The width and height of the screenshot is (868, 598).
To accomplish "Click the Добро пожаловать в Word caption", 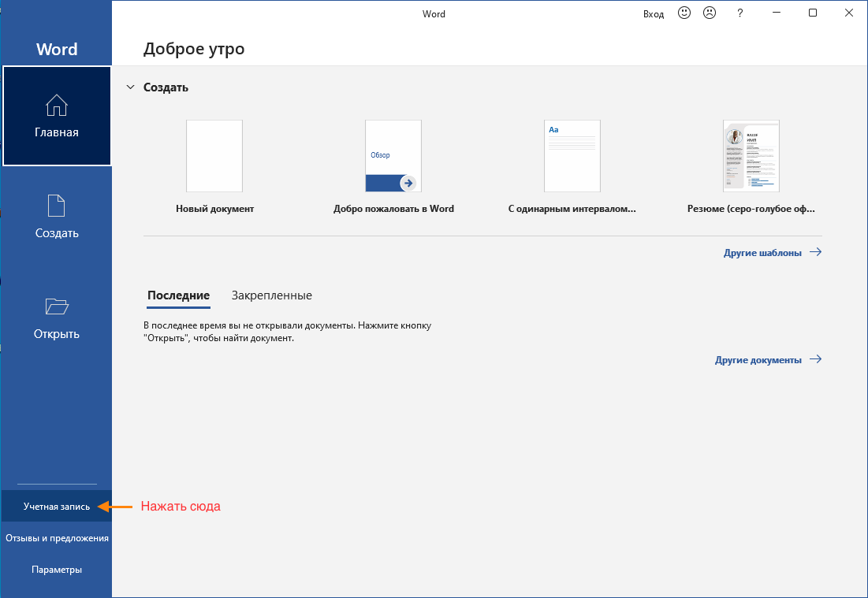I will [x=393, y=209].
